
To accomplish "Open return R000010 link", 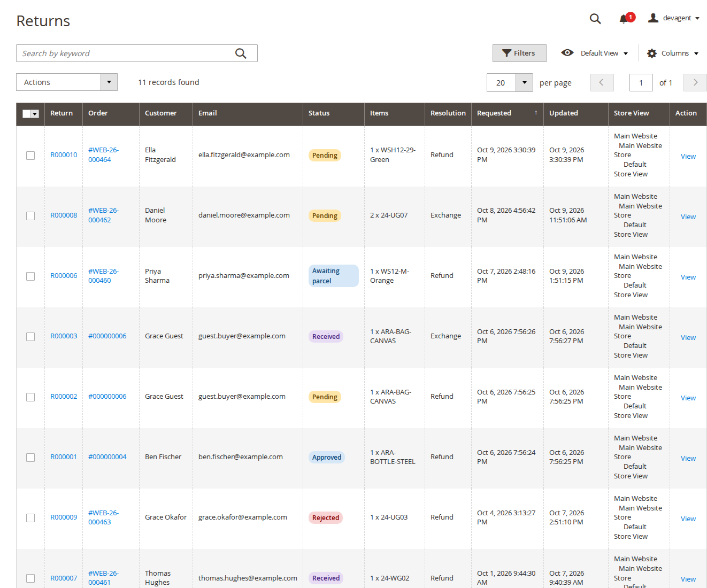I will click(64, 155).
